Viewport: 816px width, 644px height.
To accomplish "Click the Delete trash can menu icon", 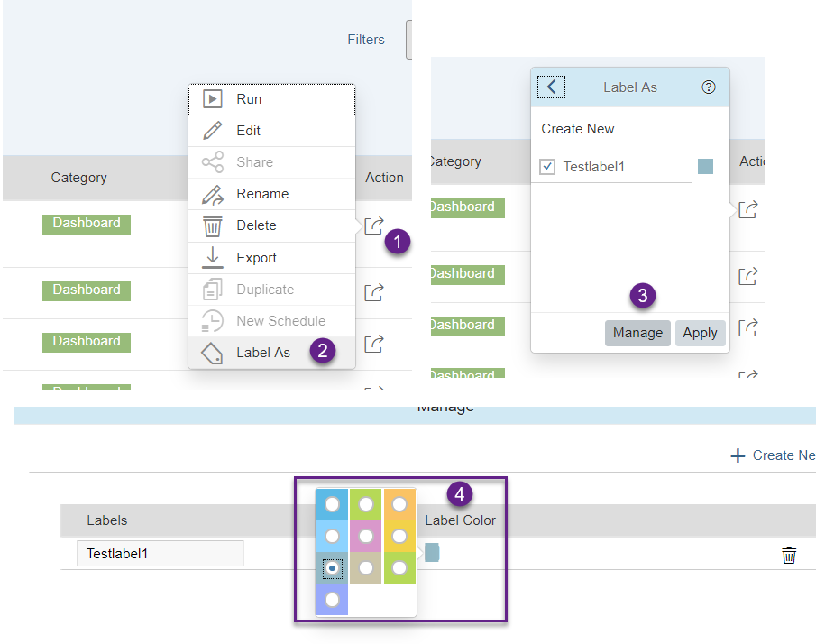I will [x=212, y=226].
